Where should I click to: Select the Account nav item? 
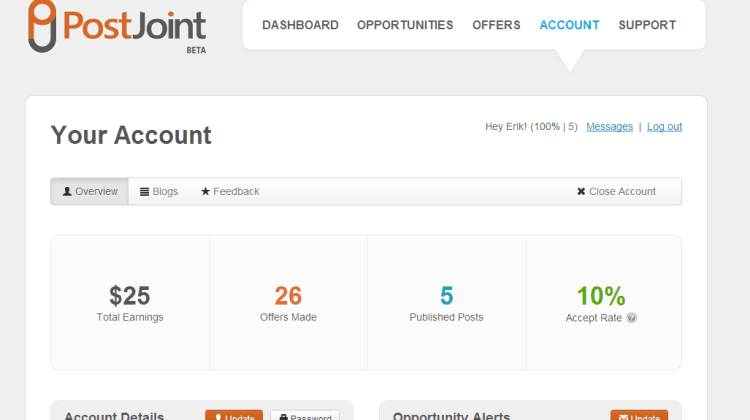point(570,25)
